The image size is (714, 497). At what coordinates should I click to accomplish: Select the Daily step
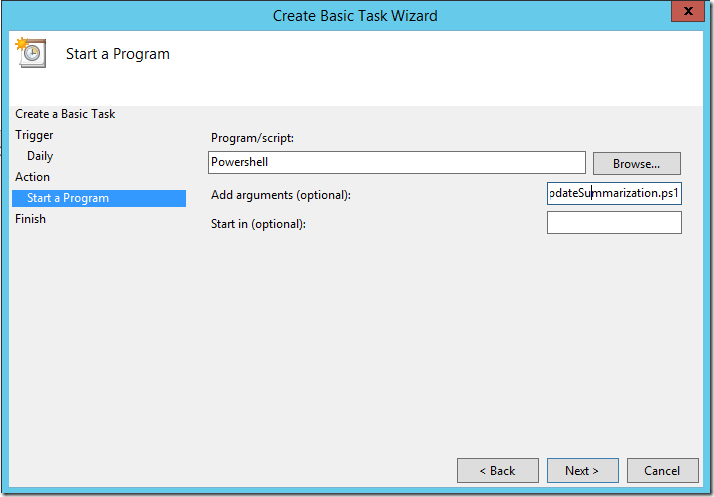coord(40,156)
